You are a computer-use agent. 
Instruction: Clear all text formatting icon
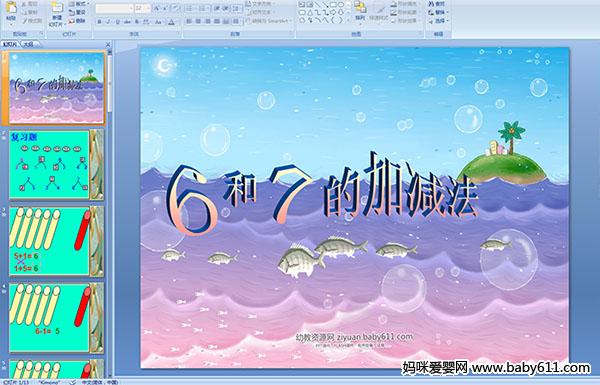(x=175, y=8)
